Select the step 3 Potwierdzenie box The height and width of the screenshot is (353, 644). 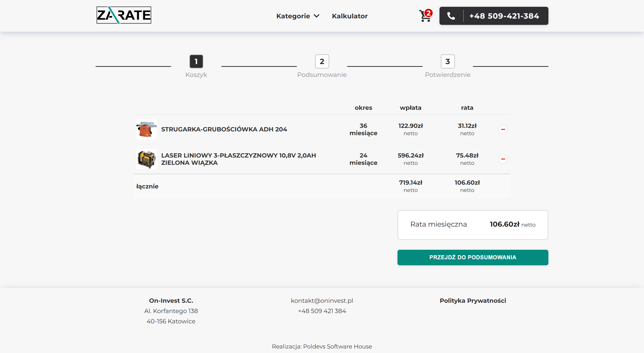(x=448, y=61)
